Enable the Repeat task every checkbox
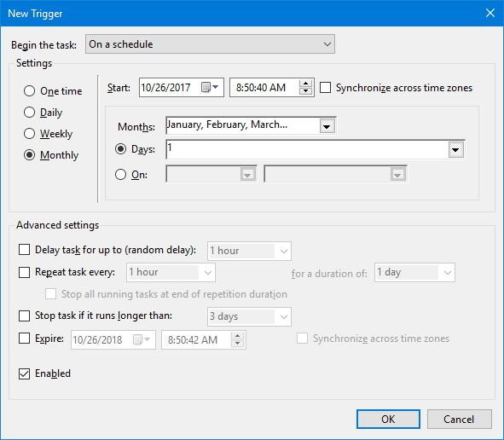The height and width of the screenshot is (440, 504). point(25,272)
